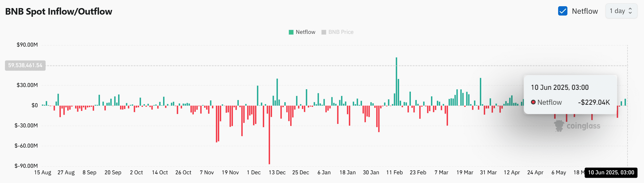The width and height of the screenshot is (644, 183).
Task: Click the $90.00M axis label
Action: coord(27,45)
